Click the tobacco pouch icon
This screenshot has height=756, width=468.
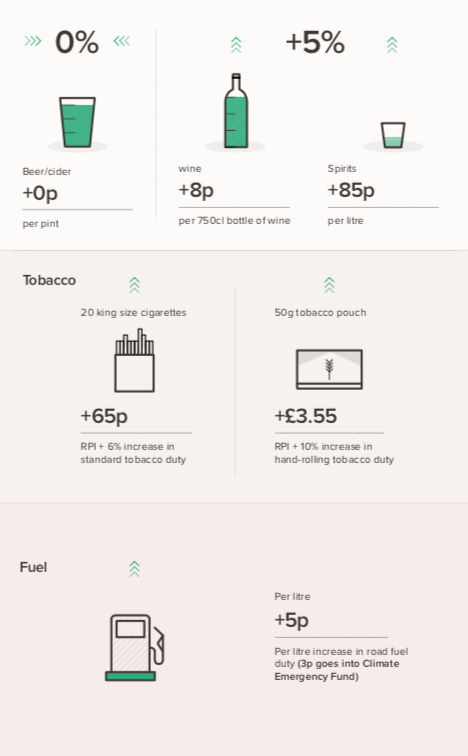pos(329,369)
